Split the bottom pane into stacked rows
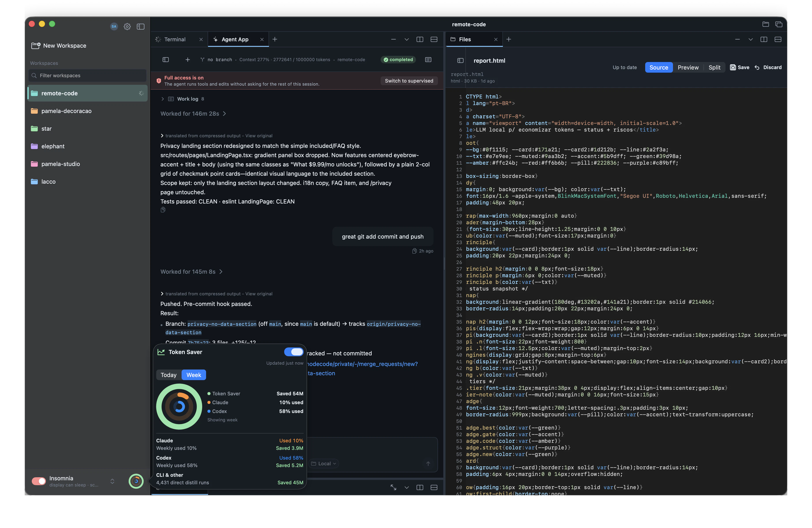Viewport: 812px width, 528px height. point(434,487)
